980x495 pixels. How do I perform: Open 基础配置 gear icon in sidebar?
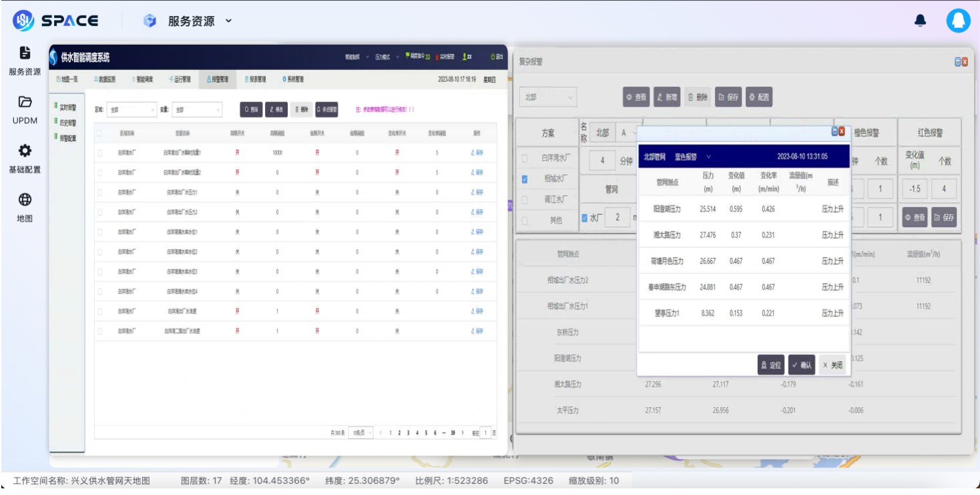(25, 158)
